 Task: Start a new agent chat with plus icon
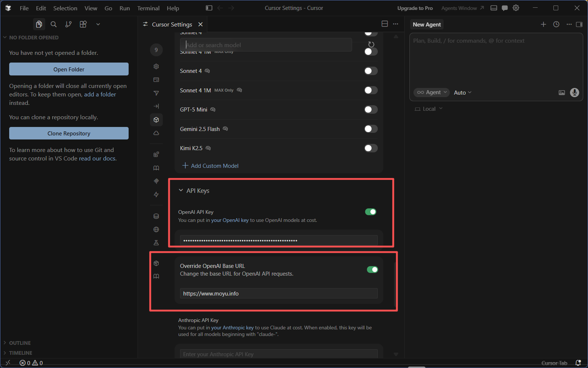click(544, 24)
